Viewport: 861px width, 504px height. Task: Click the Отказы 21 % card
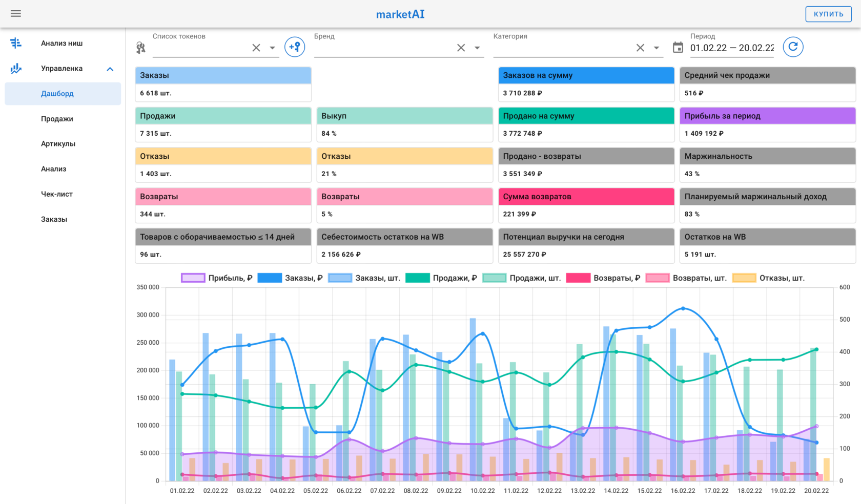click(405, 165)
